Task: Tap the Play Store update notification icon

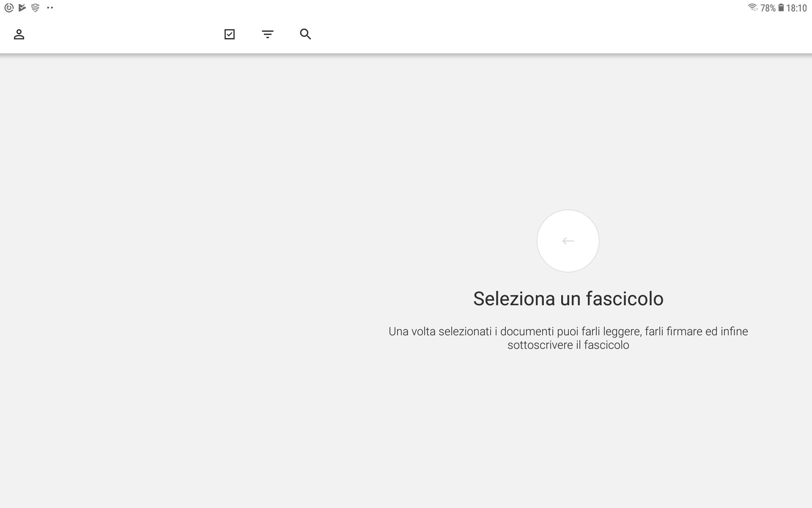Action: [x=22, y=8]
